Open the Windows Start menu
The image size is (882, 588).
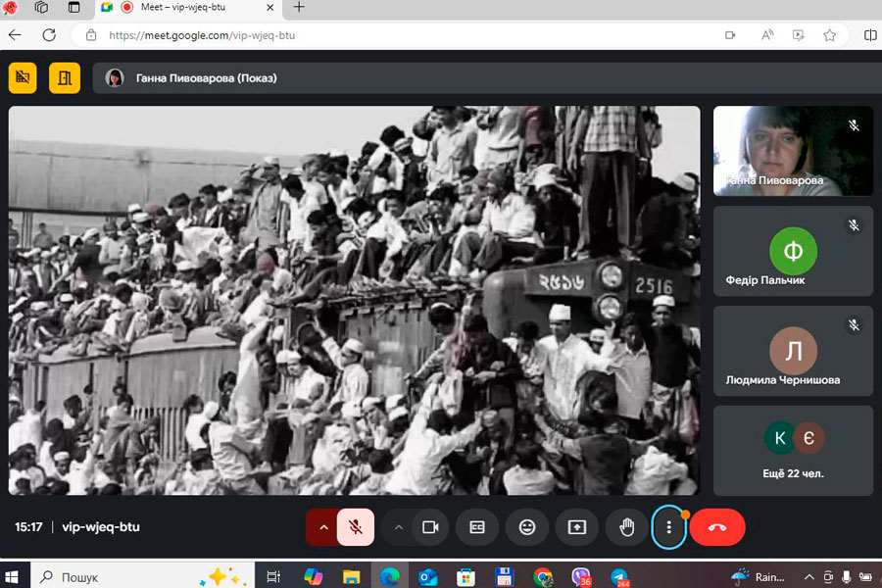(x=12, y=577)
